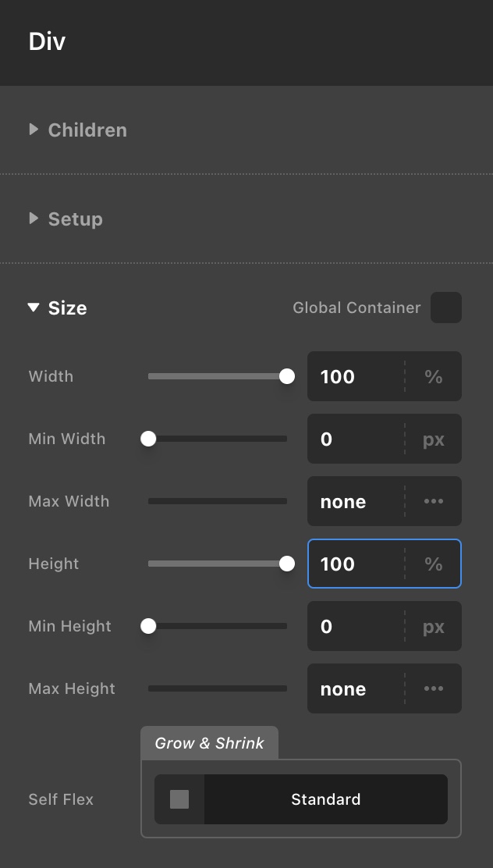Enable the Global Container checkbox

(446, 308)
